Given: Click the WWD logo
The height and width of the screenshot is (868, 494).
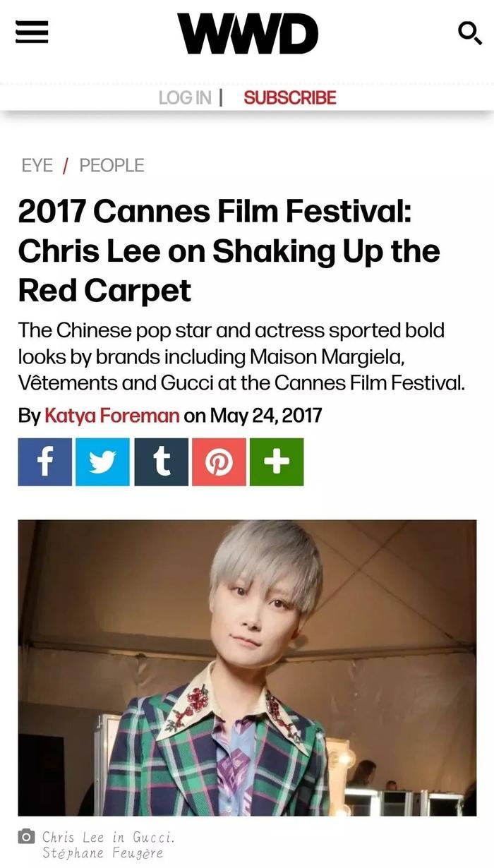Looking at the screenshot, I should pos(247,33).
